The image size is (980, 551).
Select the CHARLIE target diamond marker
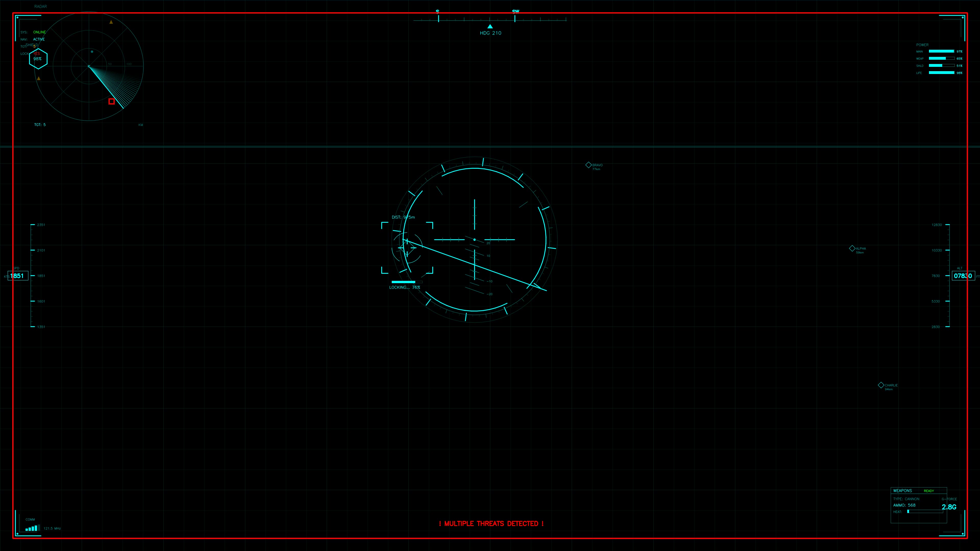click(x=881, y=385)
